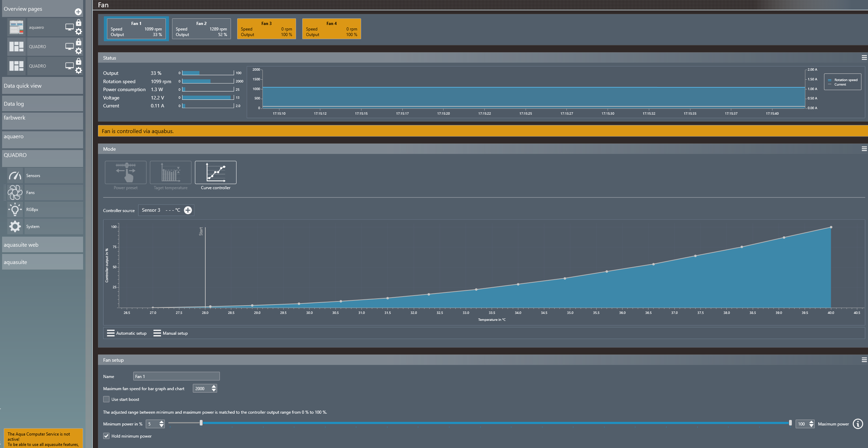Enable the Use start boost checkbox
868x448 pixels.
click(x=106, y=399)
